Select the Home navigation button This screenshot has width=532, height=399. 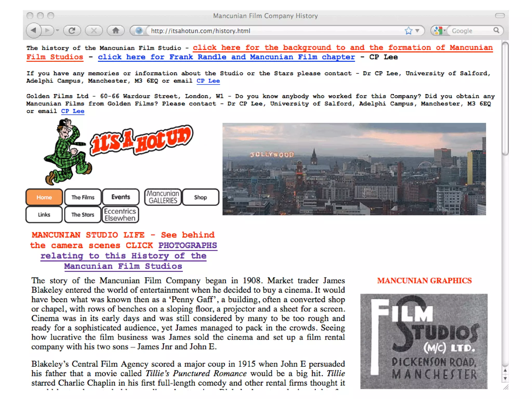tap(44, 197)
